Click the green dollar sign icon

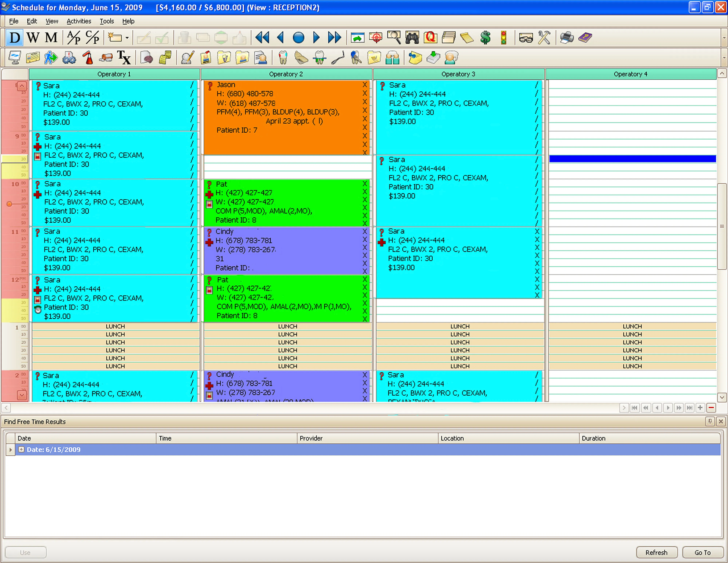485,38
